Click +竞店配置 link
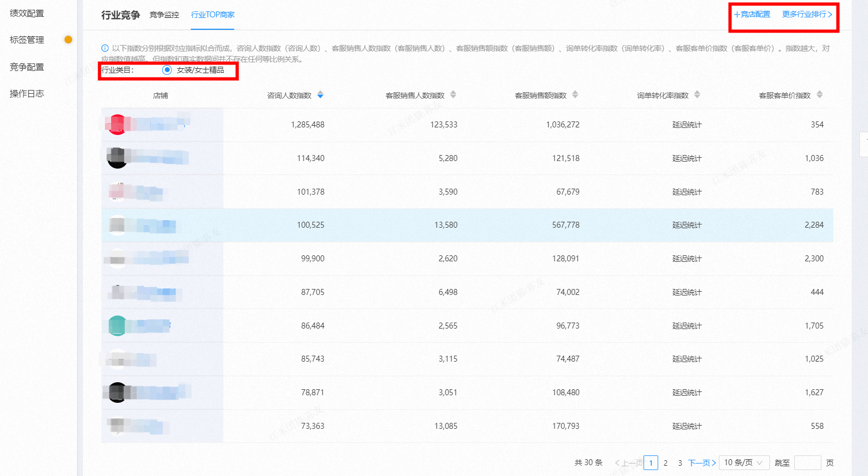This screenshot has width=868, height=476. click(x=752, y=15)
